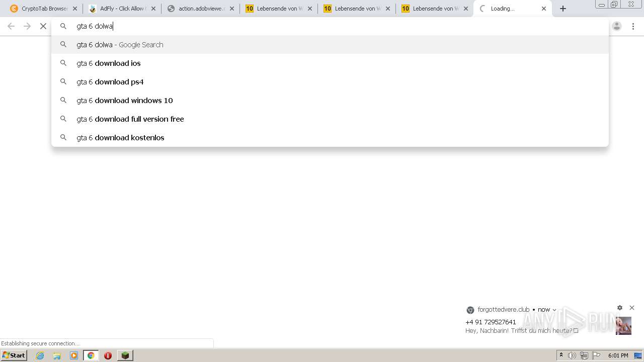Pick suggestion 'gta 6 download full version free'

(x=330, y=119)
